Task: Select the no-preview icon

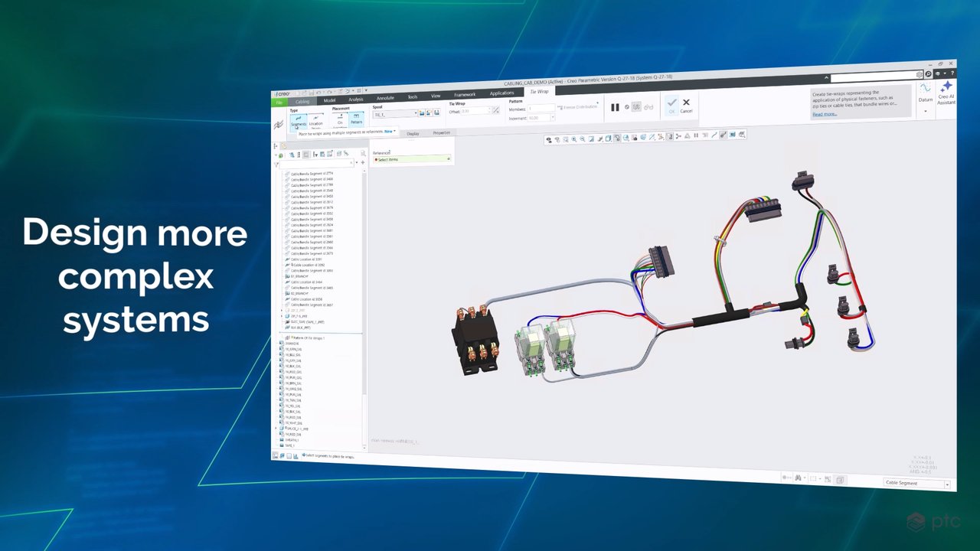Action: (x=627, y=107)
